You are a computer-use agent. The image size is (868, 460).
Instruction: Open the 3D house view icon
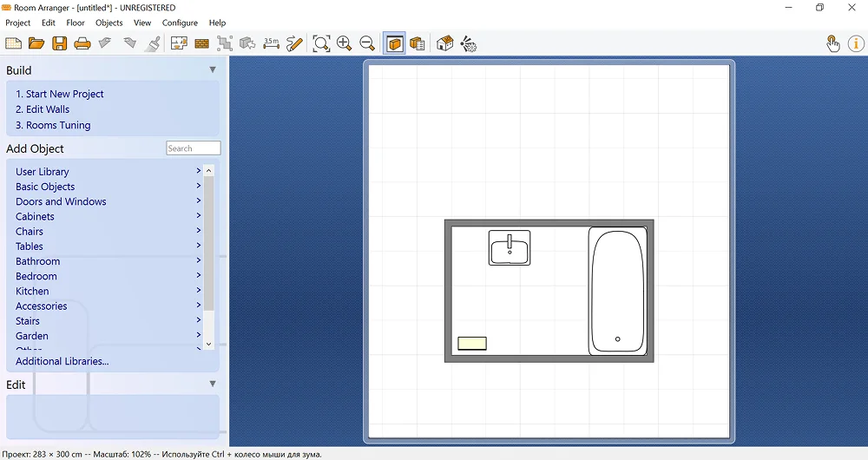[x=445, y=43]
